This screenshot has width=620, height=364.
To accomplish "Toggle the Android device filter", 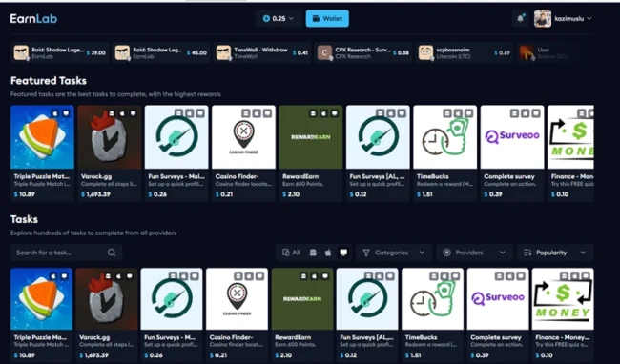I will click(313, 253).
